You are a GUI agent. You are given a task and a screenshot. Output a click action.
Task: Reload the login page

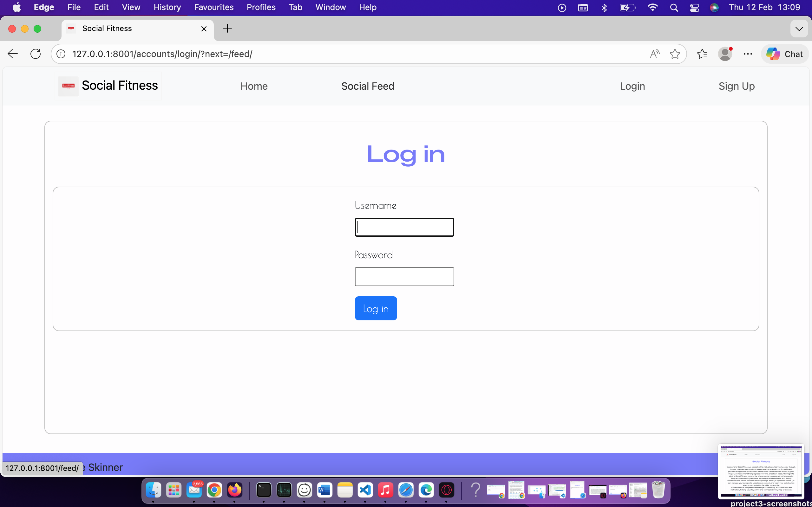point(35,54)
